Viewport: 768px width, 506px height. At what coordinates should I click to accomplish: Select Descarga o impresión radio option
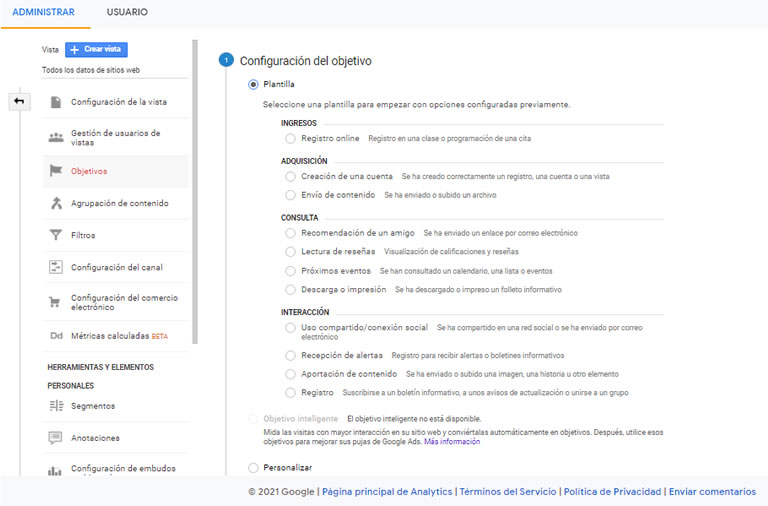point(290,289)
